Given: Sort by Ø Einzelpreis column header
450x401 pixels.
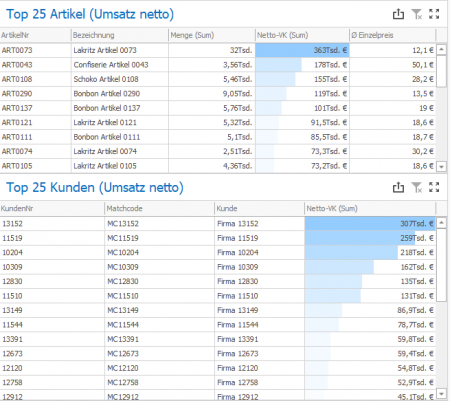Looking at the screenshot, I should 392,35.
